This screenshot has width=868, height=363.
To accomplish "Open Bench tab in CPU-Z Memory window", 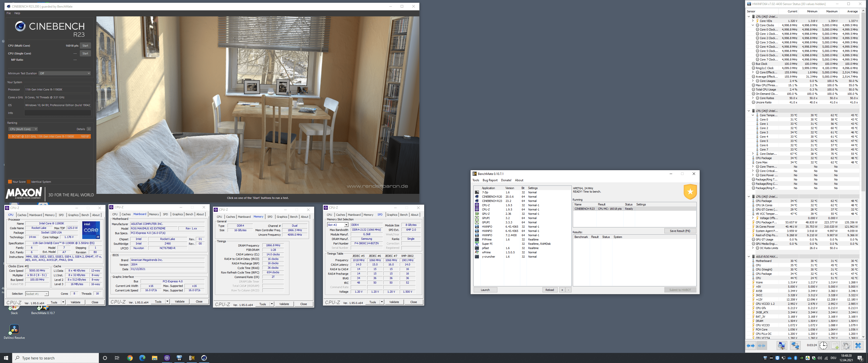I will (x=294, y=217).
